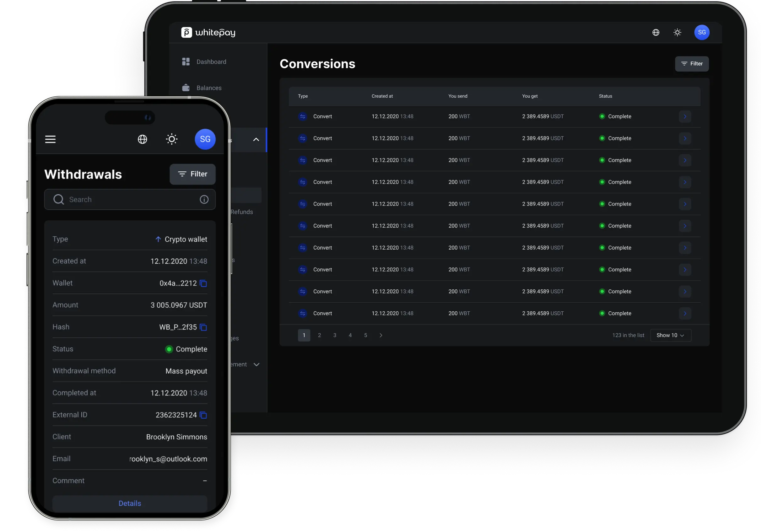Toggle dark mode with the sun icon on phone

coord(171,139)
